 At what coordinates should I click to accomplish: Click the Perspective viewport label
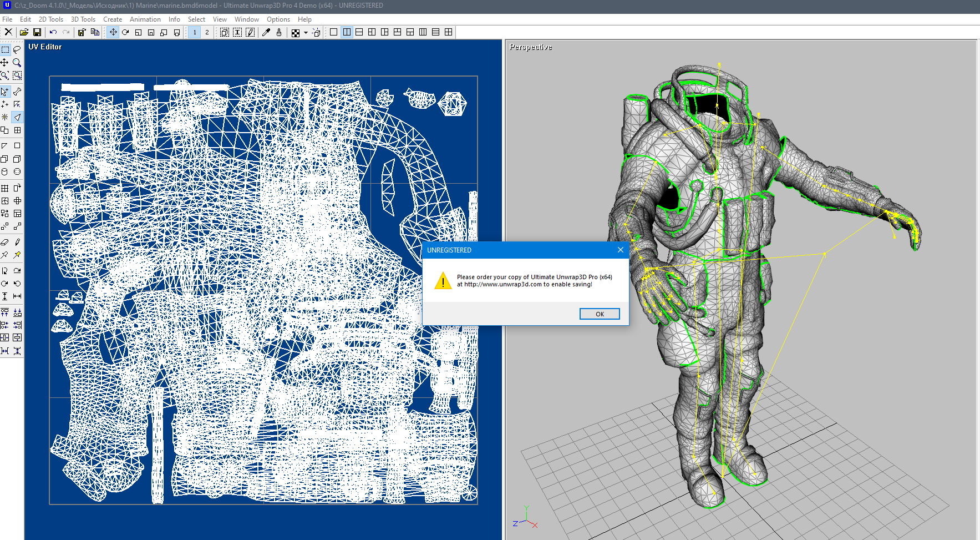530,47
